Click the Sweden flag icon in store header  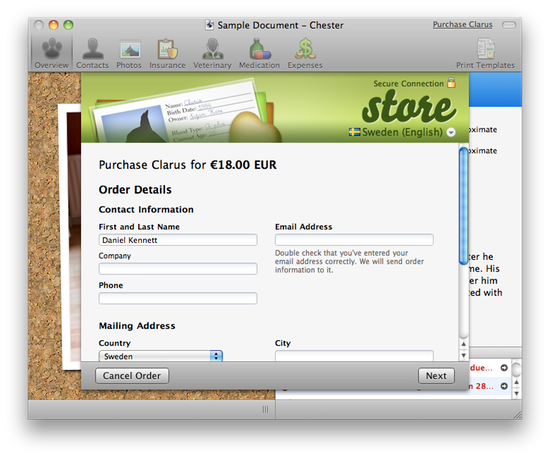click(354, 132)
